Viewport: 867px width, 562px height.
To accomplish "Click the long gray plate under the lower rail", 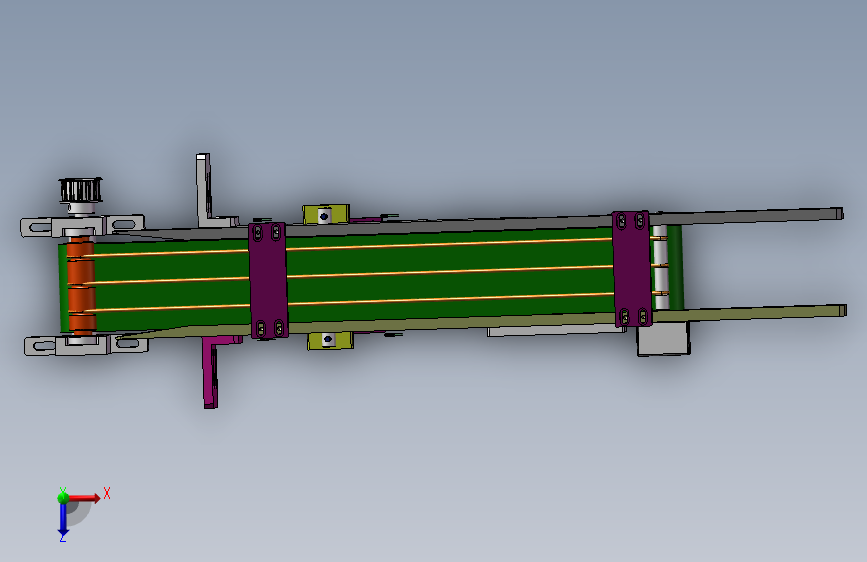I will [556, 330].
